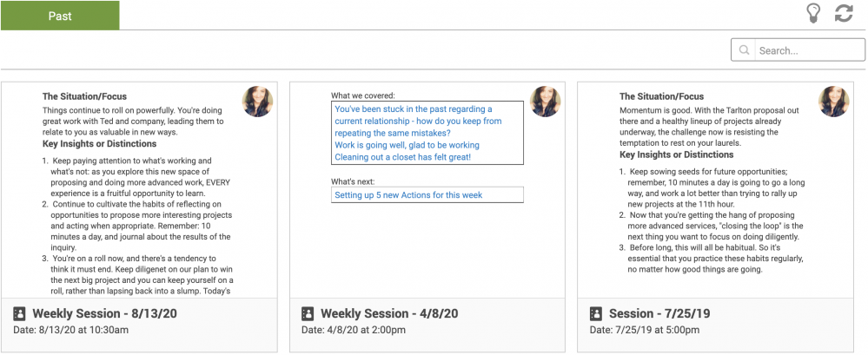Click "Cleaning out a closet" link
The width and height of the screenshot is (868, 355).
click(402, 157)
